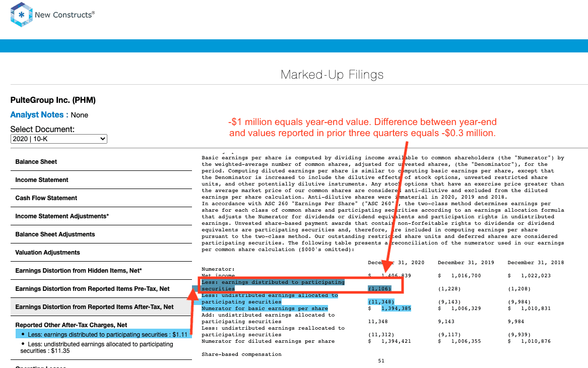Select the undistributed earnings allocated $11.35 item

(98, 347)
